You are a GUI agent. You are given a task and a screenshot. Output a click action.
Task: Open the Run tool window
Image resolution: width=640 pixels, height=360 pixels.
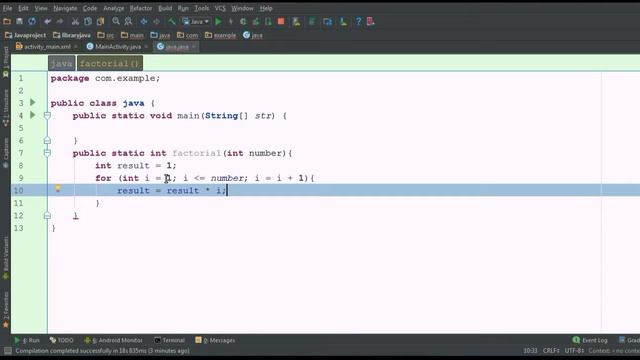pos(27,340)
